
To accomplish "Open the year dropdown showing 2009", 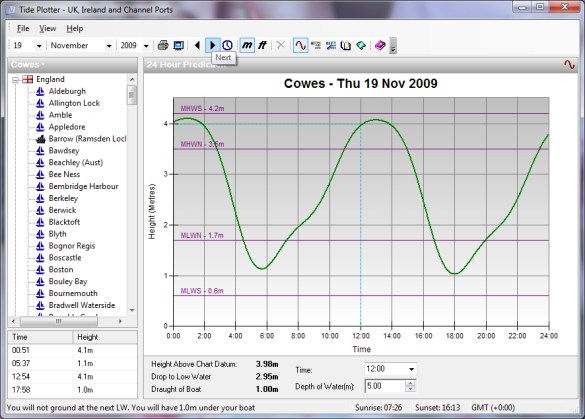I will coord(146,46).
